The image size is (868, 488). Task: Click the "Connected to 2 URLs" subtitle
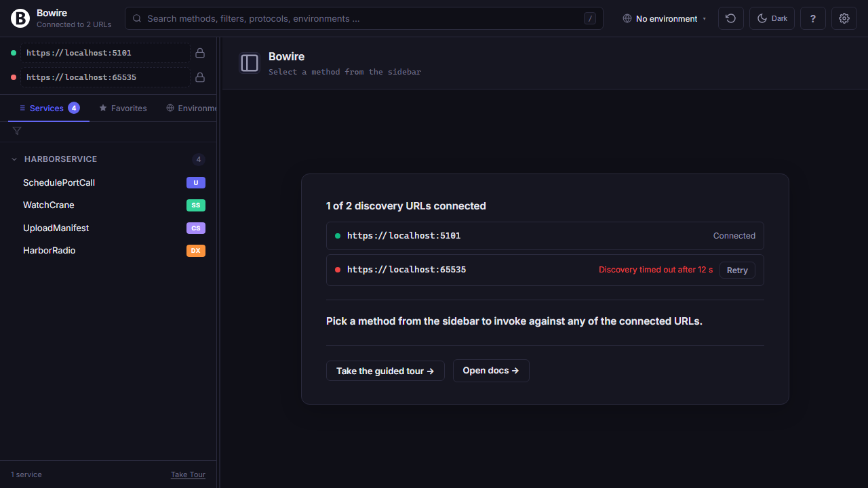point(74,24)
